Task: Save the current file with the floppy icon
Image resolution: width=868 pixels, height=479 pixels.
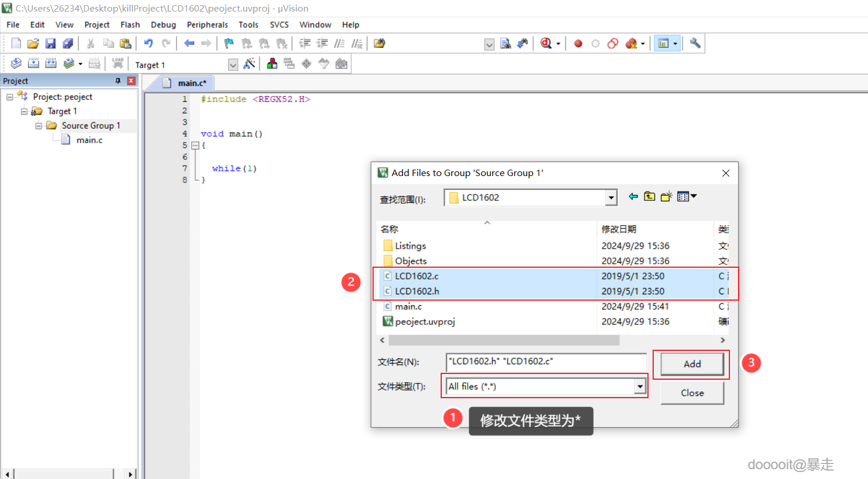Action: [x=51, y=43]
